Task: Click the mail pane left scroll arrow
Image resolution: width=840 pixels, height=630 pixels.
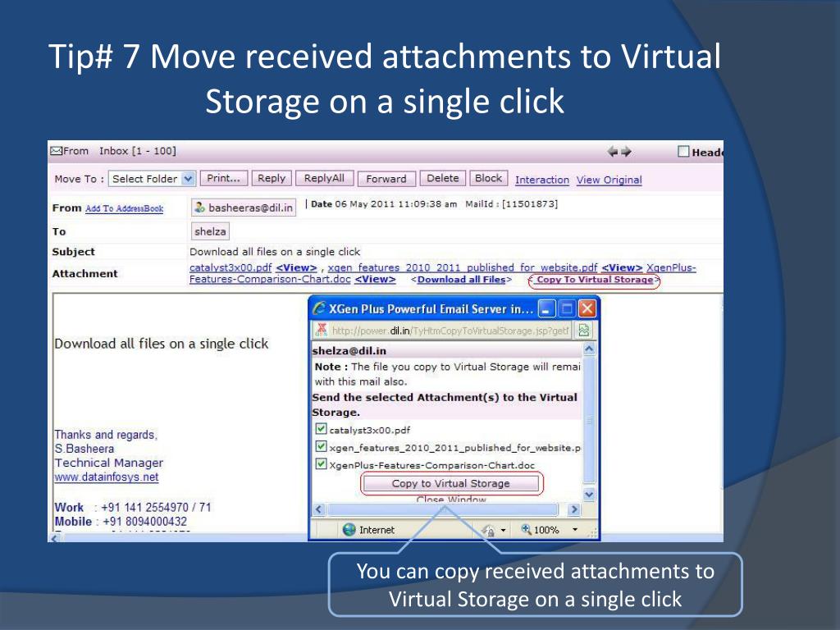Action: [55, 537]
